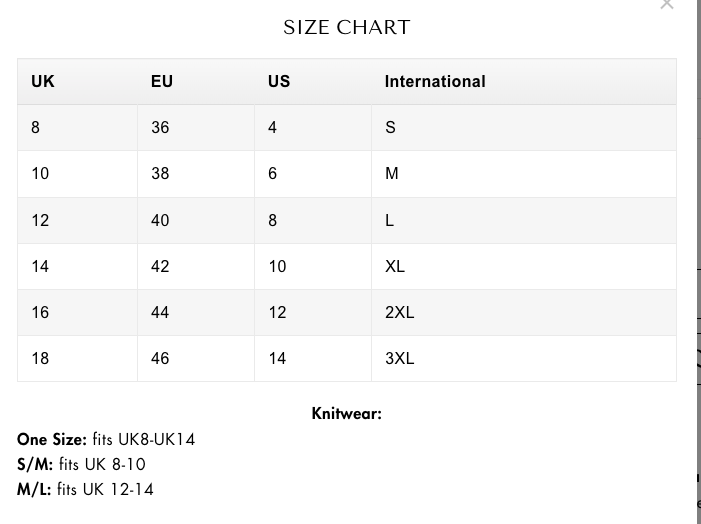This screenshot has height=524, width=701.
Task: Click the EU column header
Action: click(162, 82)
